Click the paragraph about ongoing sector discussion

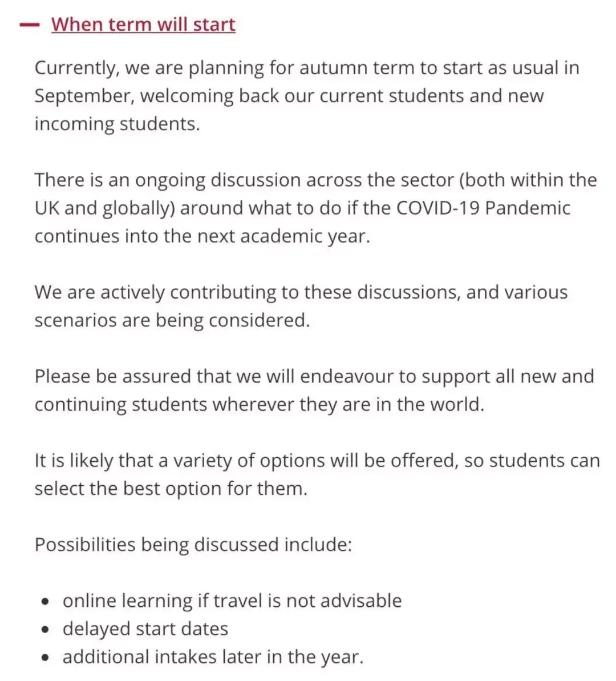315,208
